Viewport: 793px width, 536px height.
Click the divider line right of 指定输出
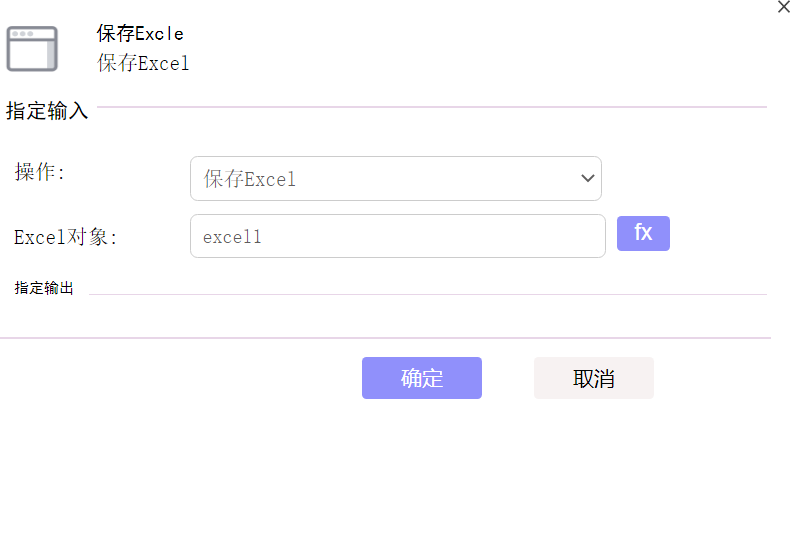tap(428, 294)
